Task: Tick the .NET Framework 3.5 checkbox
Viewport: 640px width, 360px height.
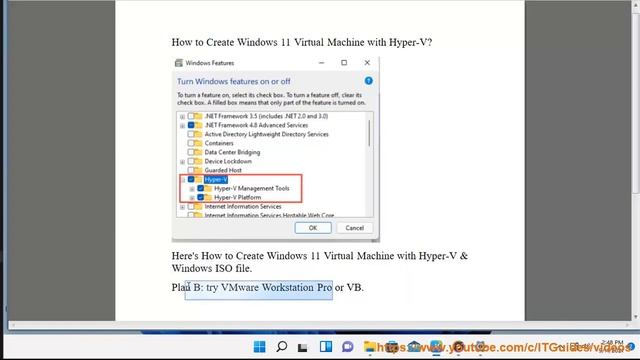Action: click(x=191, y=116)
